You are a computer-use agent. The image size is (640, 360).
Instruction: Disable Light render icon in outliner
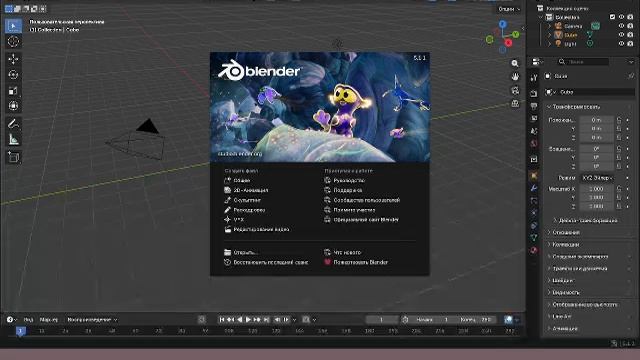pos(630,43)
